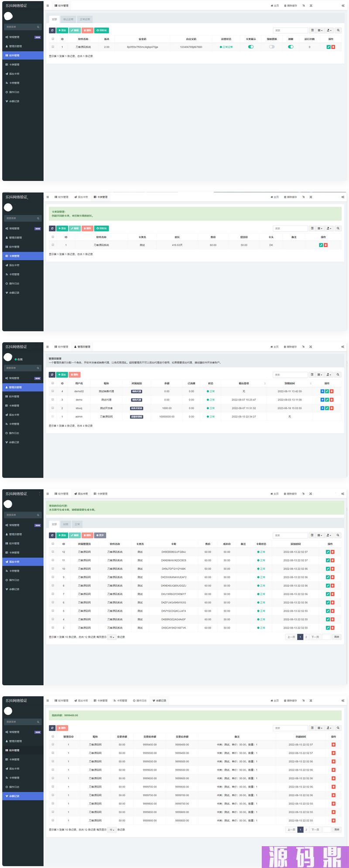
Task: Open 更多 dropdown in 添加卡密 screen
Action: pyautogui.click(x=100, y=535)
